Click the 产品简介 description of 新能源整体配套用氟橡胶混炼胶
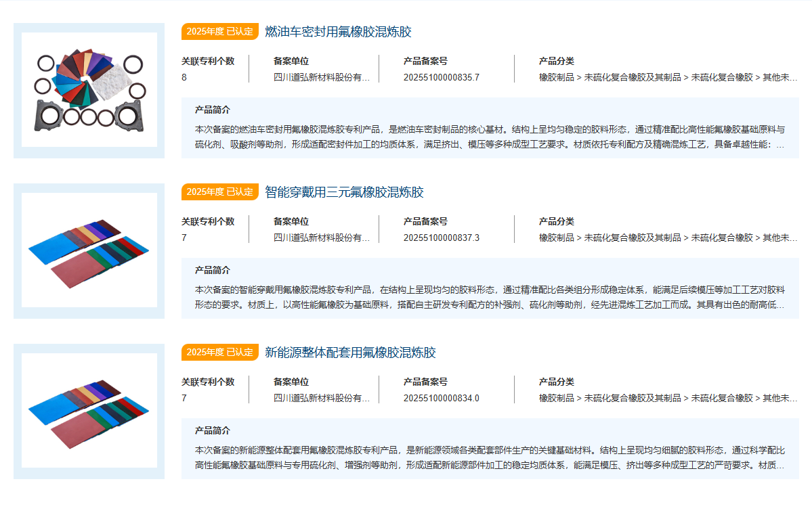The width and height of the screenshot is (812, 515). (490, 457)
